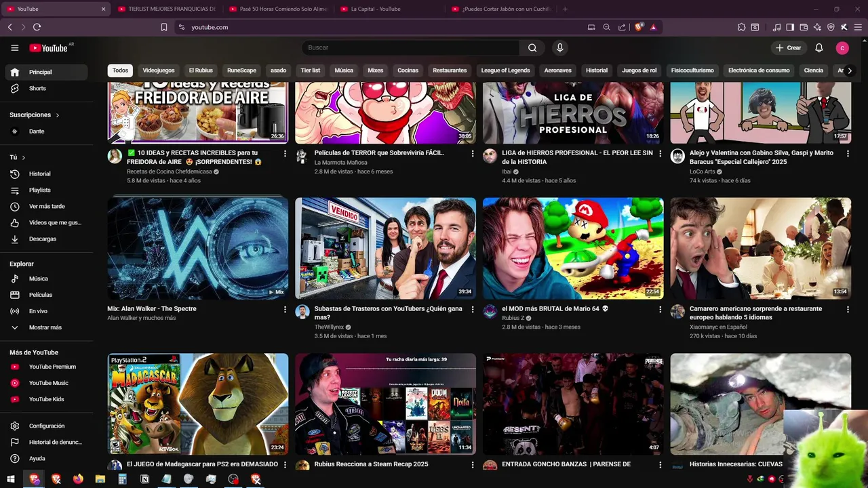Open a new browser tab
Image resolution: width=868 pixels, height=488 pixels.
point(565,9)
